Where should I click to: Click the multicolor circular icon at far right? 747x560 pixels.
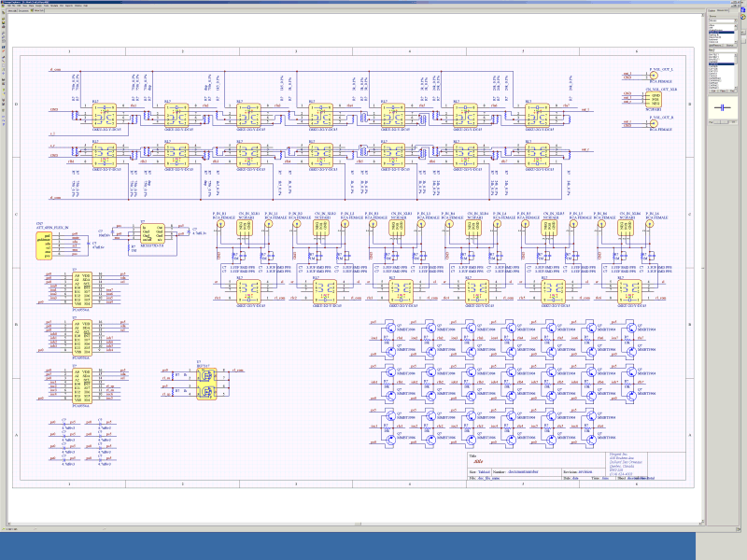[743, 17]
